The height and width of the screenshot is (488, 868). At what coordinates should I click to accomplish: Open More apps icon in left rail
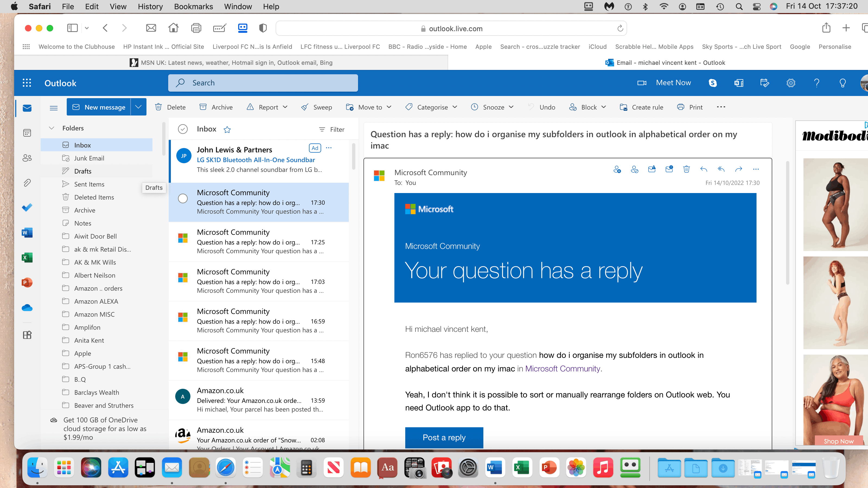[x=27, y=335]
